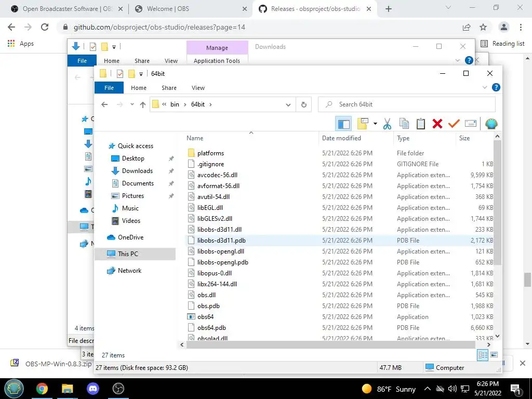532x399 pixels.
Task: Select the platforms folder
Action: (x=210, y=153)
